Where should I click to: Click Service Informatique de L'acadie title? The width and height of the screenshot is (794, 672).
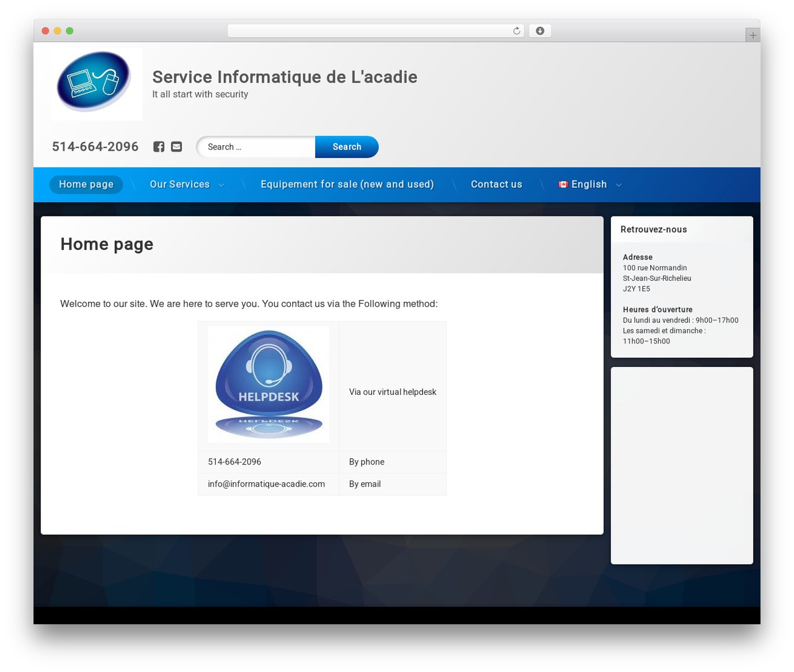[x=285, y=77]
